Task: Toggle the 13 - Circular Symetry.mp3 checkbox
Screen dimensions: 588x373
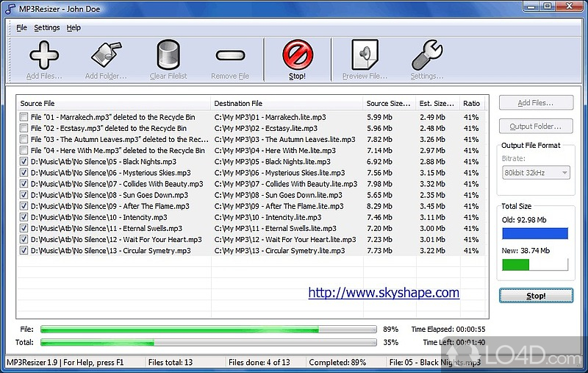Action: pos(24,251)
